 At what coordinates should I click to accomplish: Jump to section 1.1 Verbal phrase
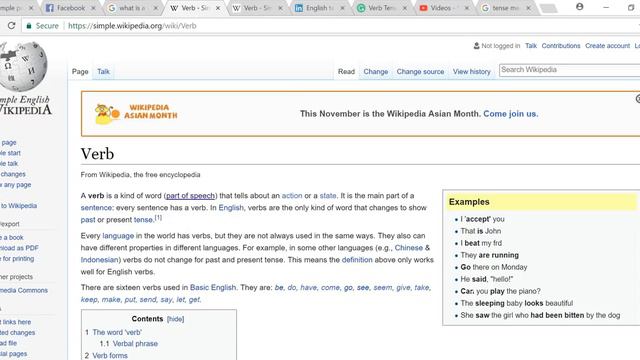pos(135,344)
